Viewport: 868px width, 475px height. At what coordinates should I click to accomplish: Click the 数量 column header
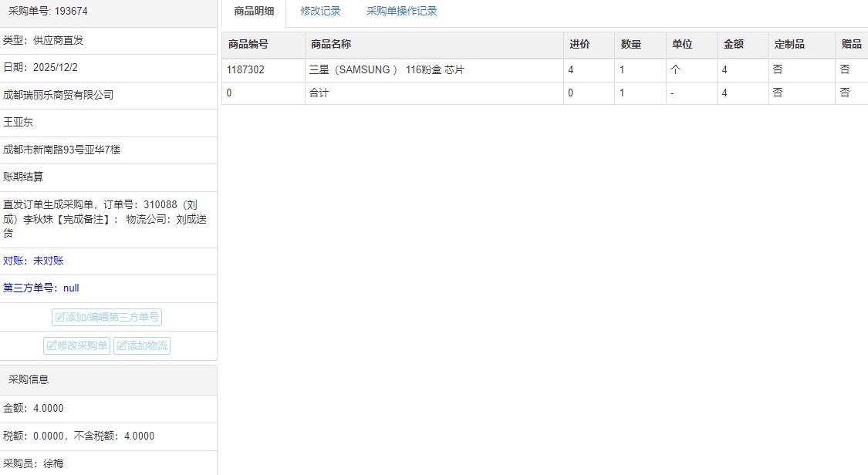pos(631,45)
